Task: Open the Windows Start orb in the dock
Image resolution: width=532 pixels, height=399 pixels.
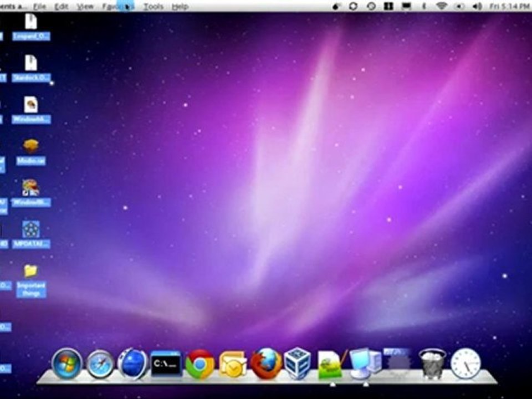Action: coord(67,364)
